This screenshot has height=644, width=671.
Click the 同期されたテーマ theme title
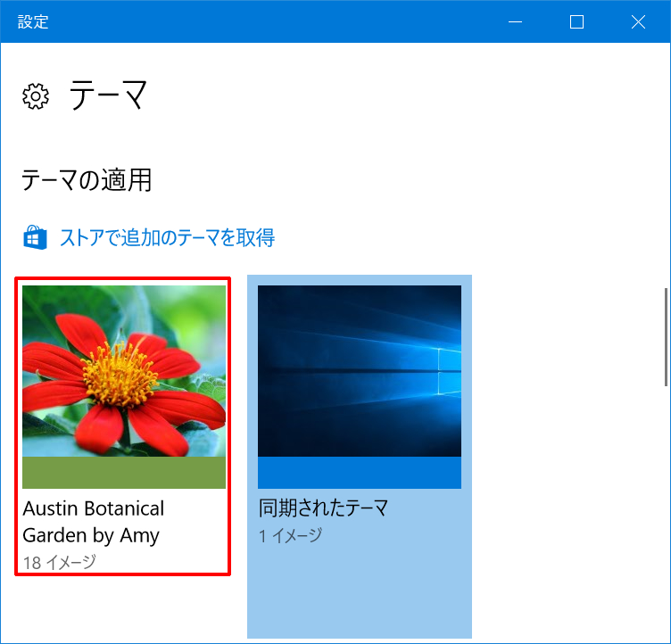(324, 508)
